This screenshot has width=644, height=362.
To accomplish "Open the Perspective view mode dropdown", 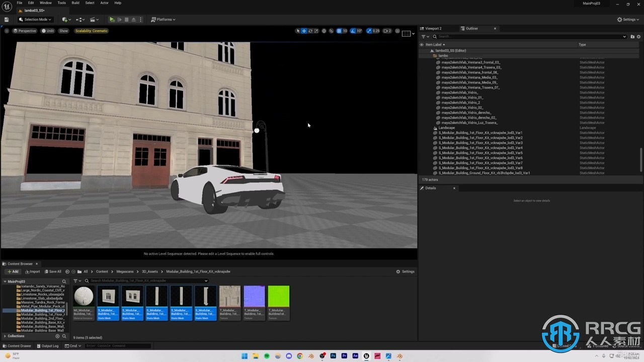I will (25, 31).
